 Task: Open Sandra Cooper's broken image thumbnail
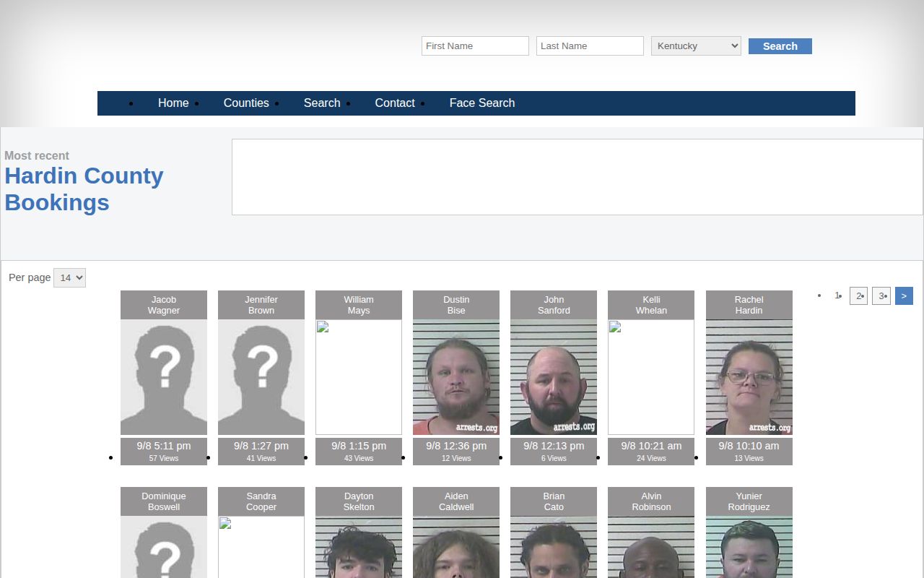261,547
